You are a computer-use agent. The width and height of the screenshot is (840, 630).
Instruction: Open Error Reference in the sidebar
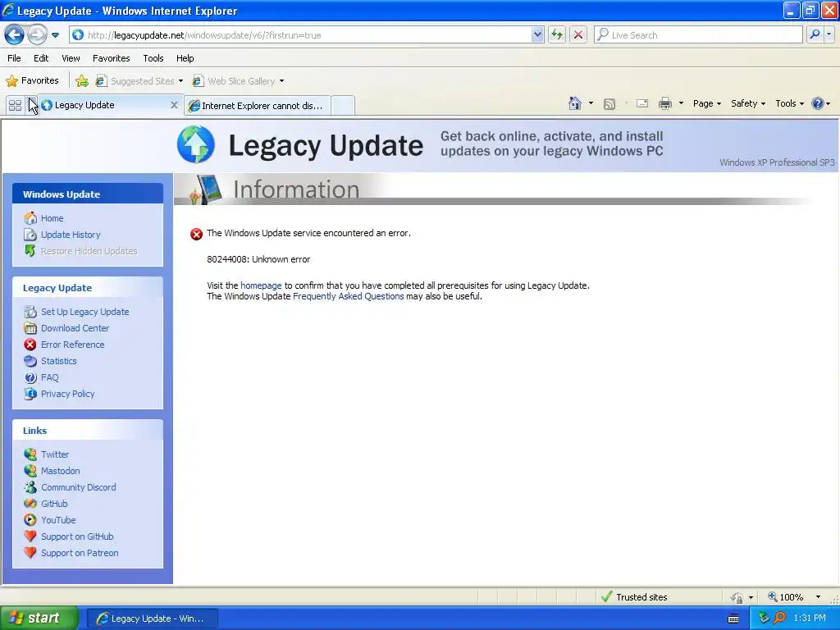click(73, 345)
